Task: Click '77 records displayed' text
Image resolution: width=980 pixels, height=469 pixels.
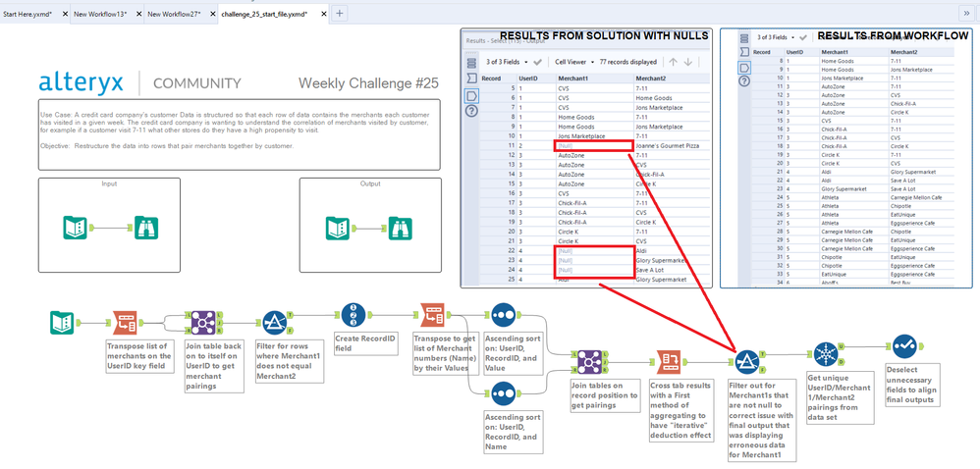Action: (628, 63)
